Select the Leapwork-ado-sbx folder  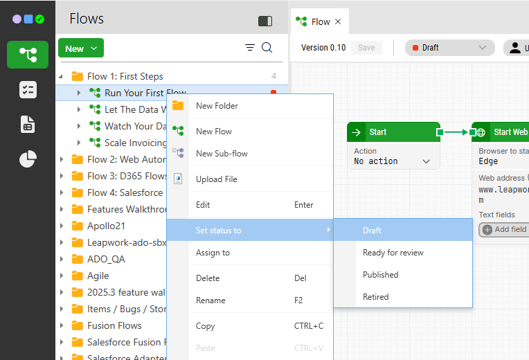(127, 242)
